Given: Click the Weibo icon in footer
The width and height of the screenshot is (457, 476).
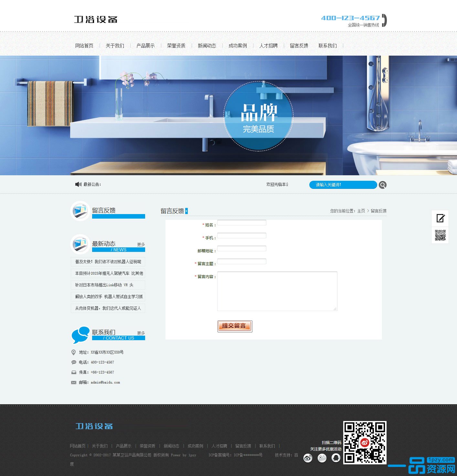Looking at the screenshot, I should coord(308,458).
